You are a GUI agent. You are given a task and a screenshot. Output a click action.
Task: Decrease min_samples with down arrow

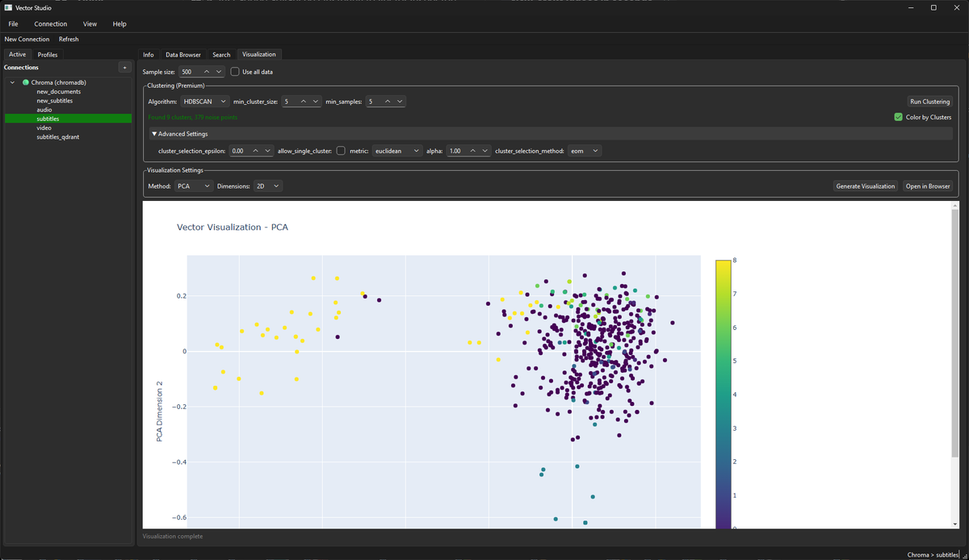click(400, 102)
